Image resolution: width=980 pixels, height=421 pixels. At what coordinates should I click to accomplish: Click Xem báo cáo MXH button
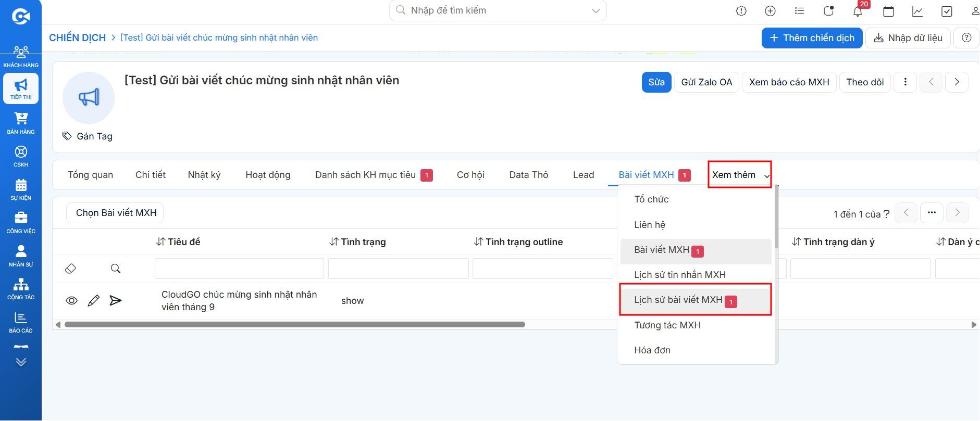tap(789, 82)
